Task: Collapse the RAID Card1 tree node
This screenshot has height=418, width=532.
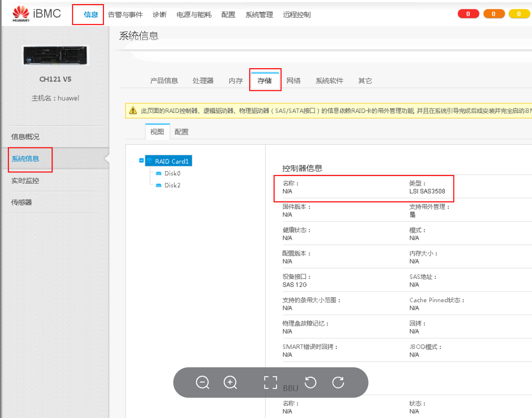Action: 142,160
